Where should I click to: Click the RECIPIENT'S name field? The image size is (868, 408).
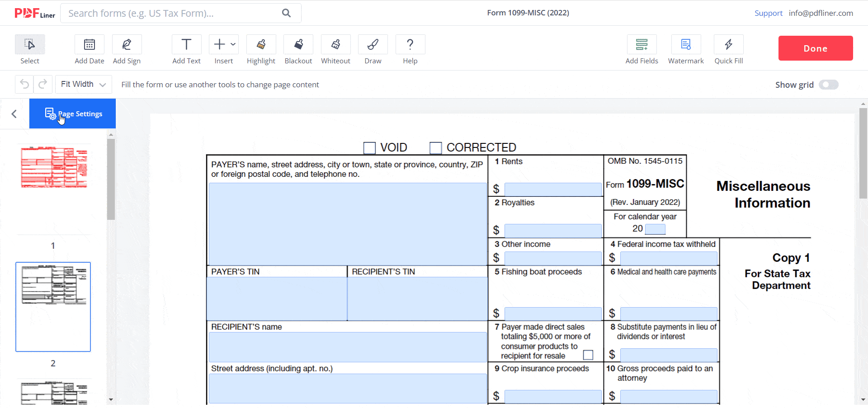tap(348, 347)
